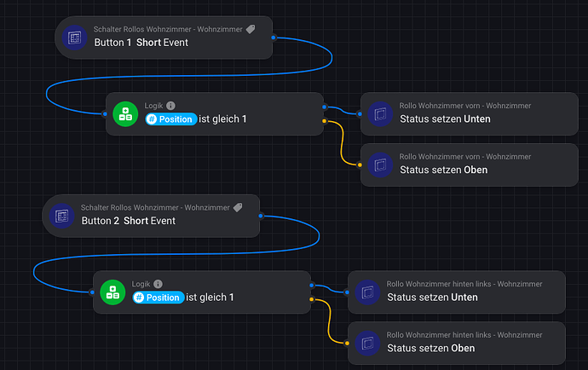The image size is (588, 370).
Task: Click Schalter Rollos Wohnzimmer label above Button 1
Action: (x=168, y=29)
